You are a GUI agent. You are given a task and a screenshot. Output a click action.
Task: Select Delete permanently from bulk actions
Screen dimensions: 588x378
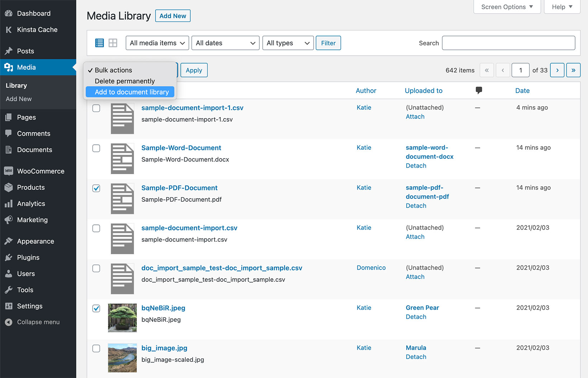click(125, 81)
